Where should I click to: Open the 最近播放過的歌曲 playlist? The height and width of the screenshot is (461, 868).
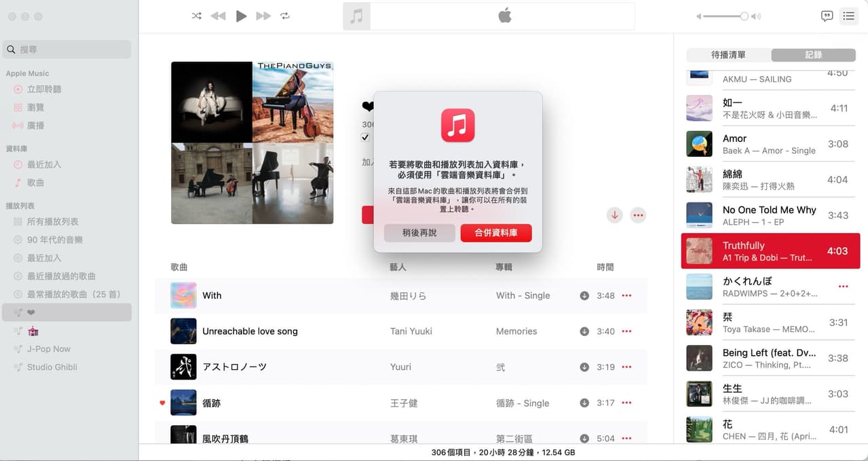tap(61, 276)
